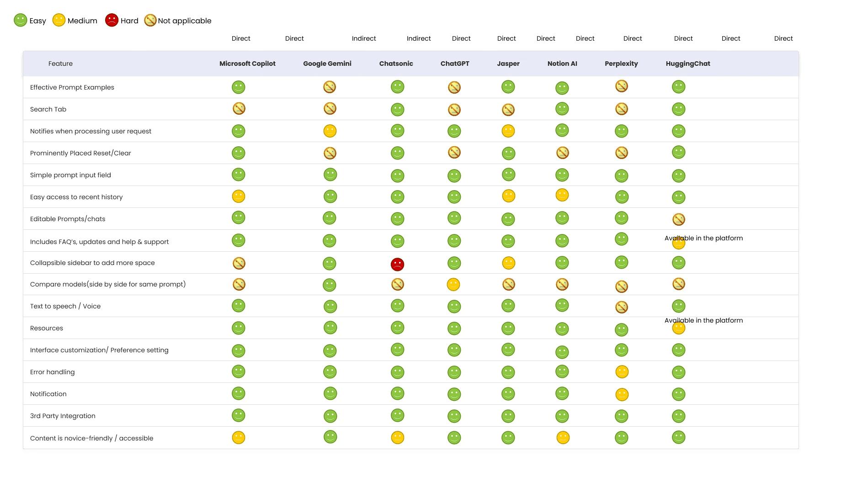Screen dimensions: 868x504
Task: Click Chatsonic's easy icon for Simple prompt input field
Action: (x=398, y=175)
